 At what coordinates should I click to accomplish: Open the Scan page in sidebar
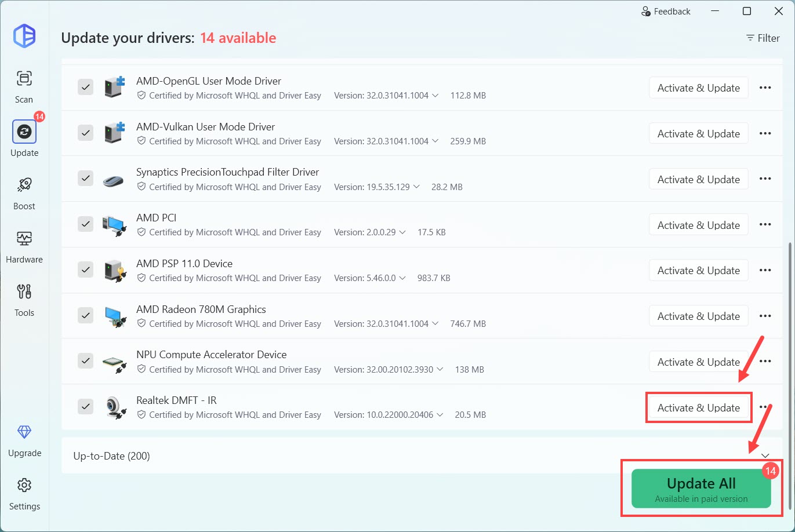click(x=24, y=86)
